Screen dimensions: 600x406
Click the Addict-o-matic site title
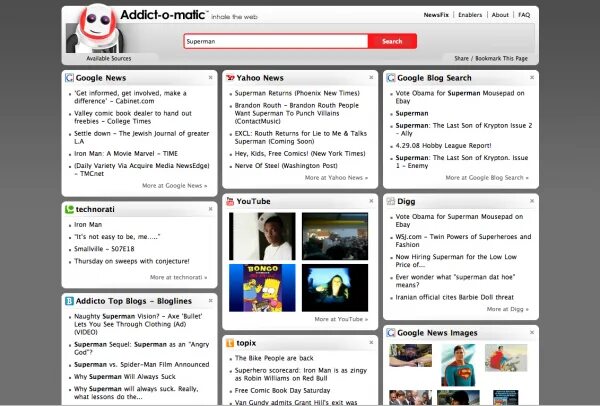click(163, 15)
